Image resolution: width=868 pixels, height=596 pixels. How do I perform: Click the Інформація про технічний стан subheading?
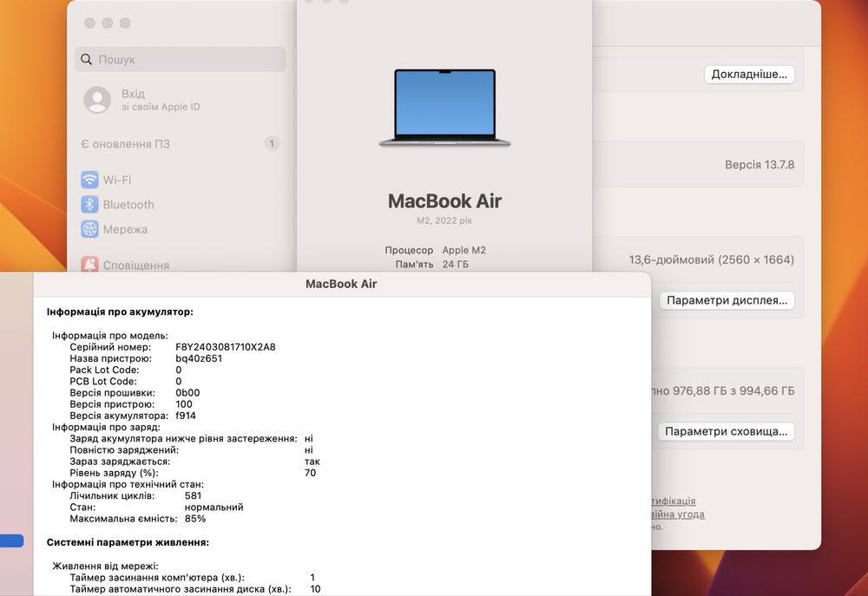point(128,485)
